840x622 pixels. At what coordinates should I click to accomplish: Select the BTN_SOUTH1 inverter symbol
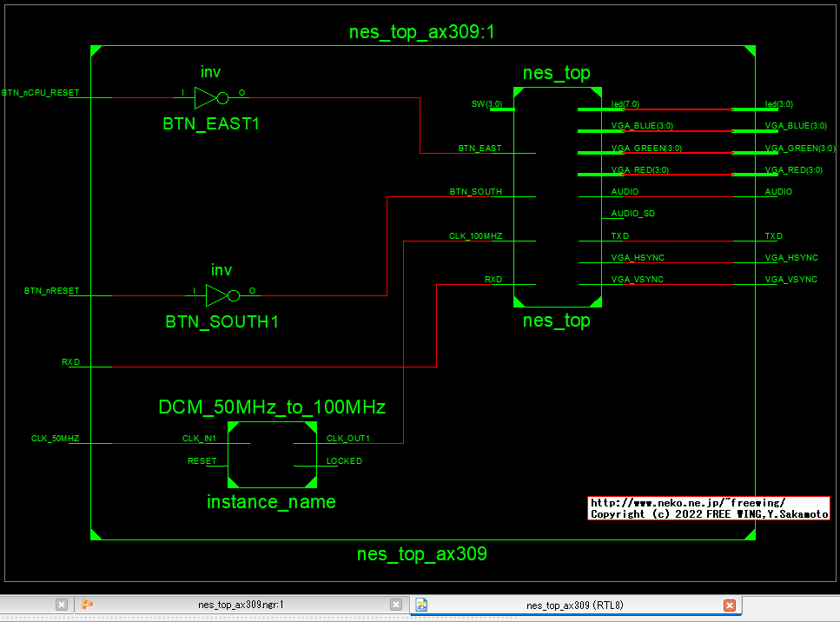221,294
